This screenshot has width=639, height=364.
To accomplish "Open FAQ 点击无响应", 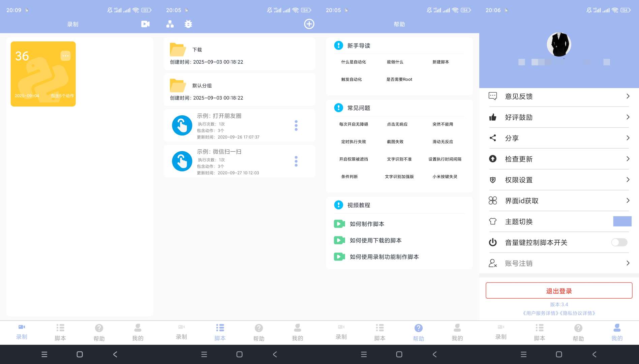I will click(397, 124).
